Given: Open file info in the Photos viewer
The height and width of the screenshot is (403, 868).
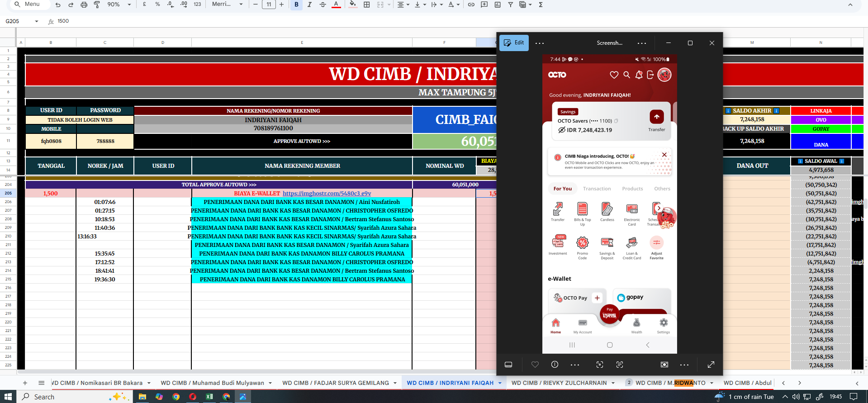Looking at the screenshot, I should 555,365.
